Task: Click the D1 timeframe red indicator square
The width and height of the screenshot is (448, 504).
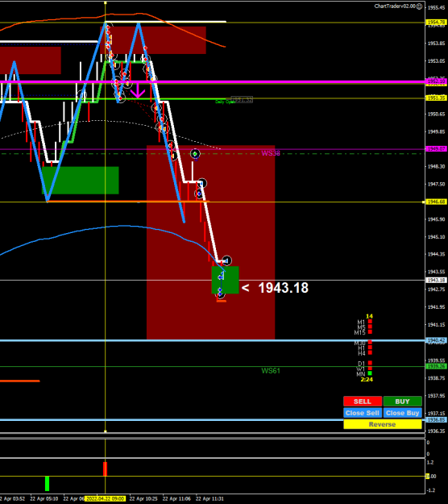Action: point(370,363)
